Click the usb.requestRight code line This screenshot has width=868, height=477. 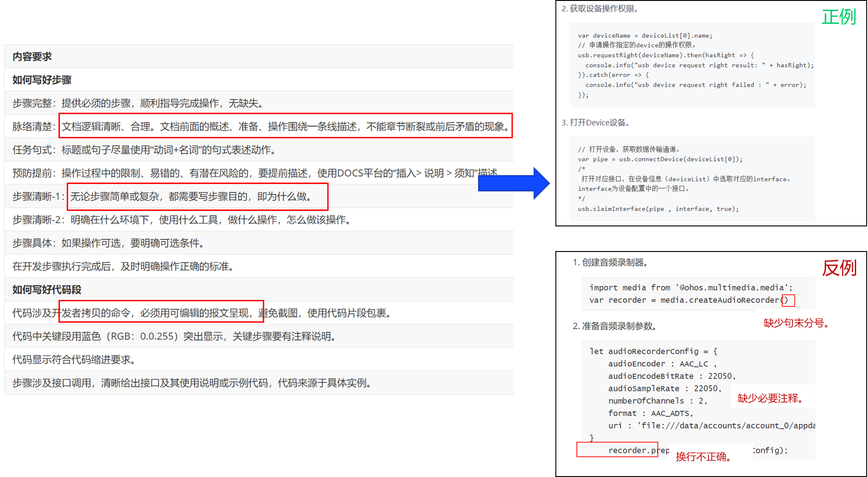coord(666,55)
